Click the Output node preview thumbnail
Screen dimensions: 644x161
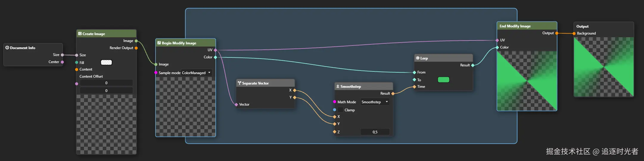(x=604, y=67)
